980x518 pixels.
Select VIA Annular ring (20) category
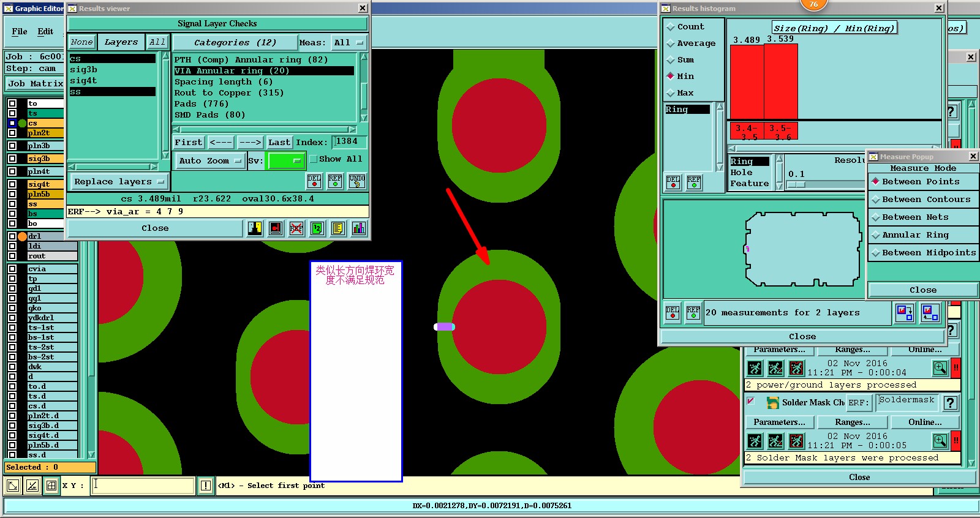coord(264,71)
